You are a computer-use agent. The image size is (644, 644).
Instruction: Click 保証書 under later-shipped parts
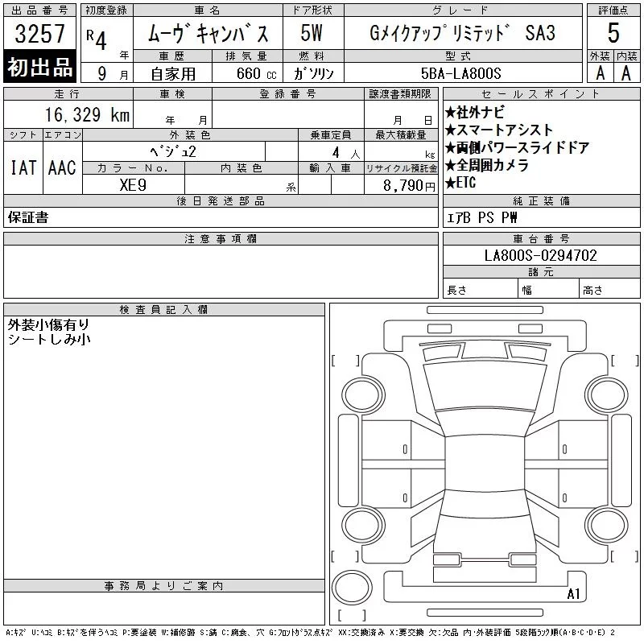point(28,217)
